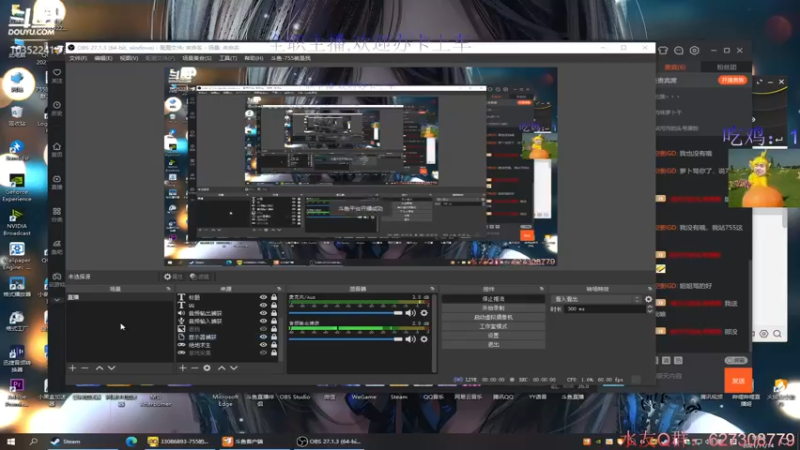Click clock history icon in Douyu left sidebar

(x=57, y=105)
